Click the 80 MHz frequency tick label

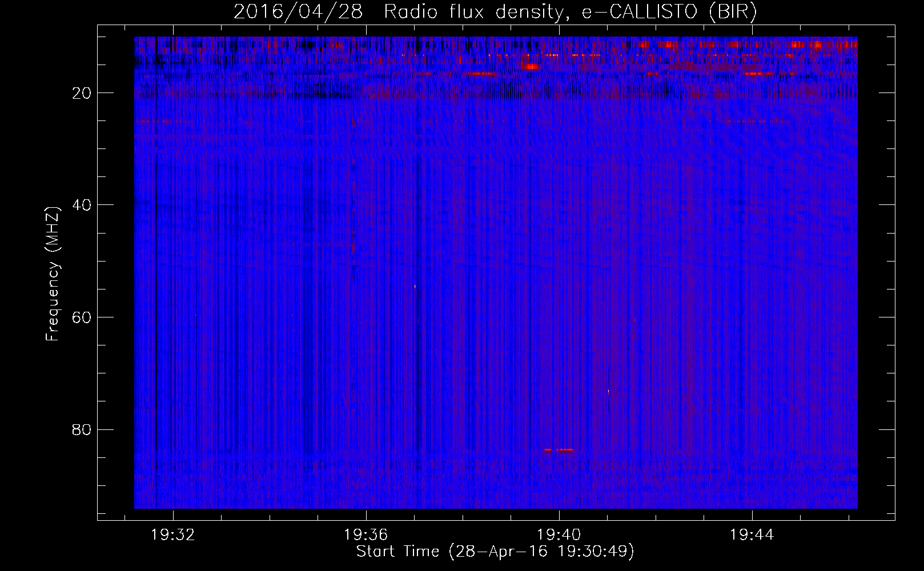coord(82,429)
